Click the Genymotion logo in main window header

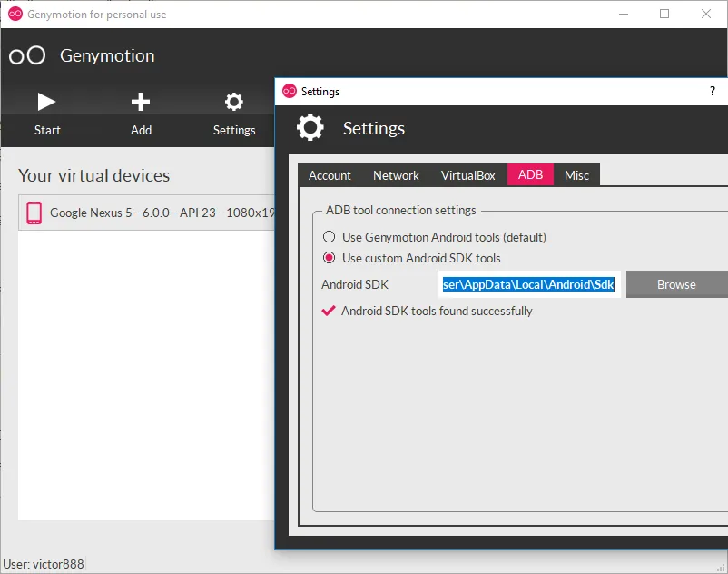(x=27, y=55)
